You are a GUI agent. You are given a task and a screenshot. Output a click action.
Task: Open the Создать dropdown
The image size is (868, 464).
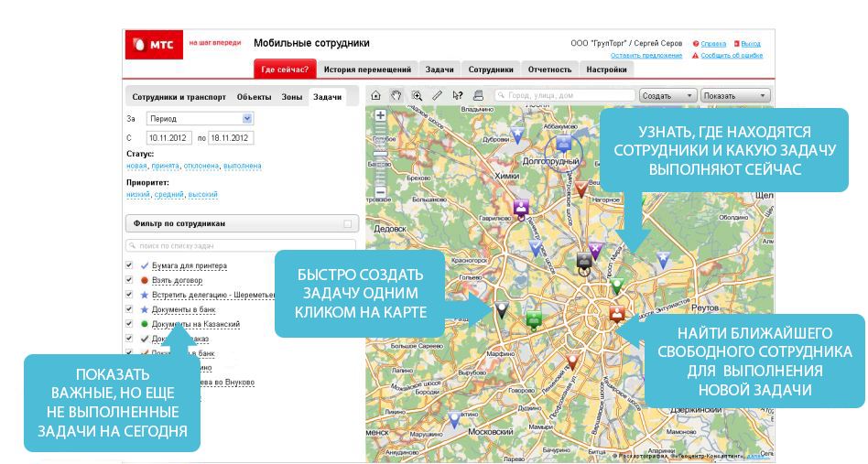668,96
